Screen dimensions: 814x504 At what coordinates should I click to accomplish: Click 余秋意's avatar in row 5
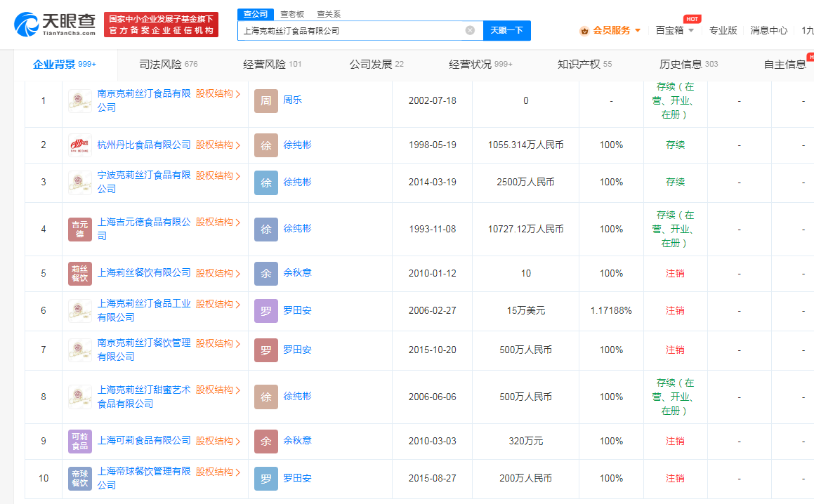tap(266, 274)
